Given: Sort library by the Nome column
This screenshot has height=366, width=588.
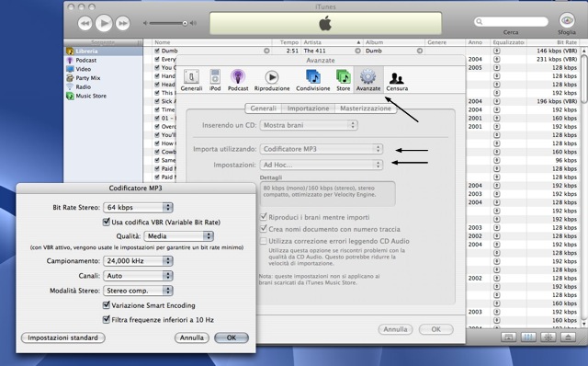Looking at the screenshot, I should 212,42.
